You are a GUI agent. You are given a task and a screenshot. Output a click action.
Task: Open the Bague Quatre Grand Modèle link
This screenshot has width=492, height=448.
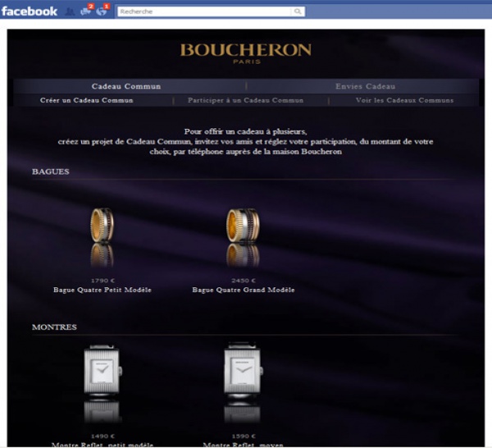point(244,290)
